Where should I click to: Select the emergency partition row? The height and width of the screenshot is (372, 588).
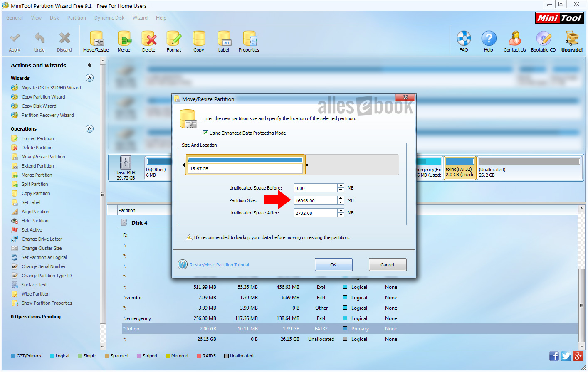pyautogui.click(x=350, y=318)
